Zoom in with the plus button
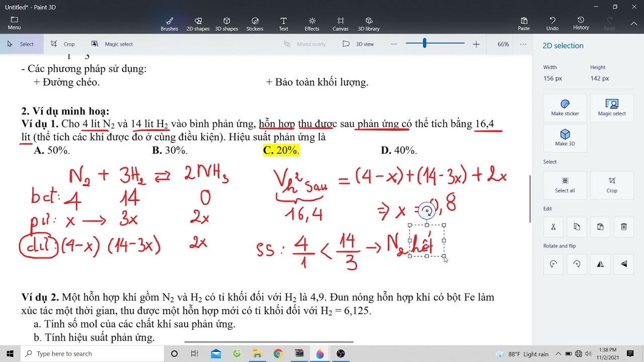 (x=476, y=44)
